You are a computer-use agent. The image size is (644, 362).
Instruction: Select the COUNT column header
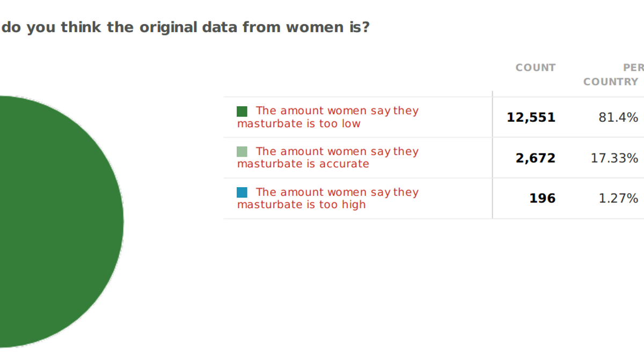(x=536, y=68)
